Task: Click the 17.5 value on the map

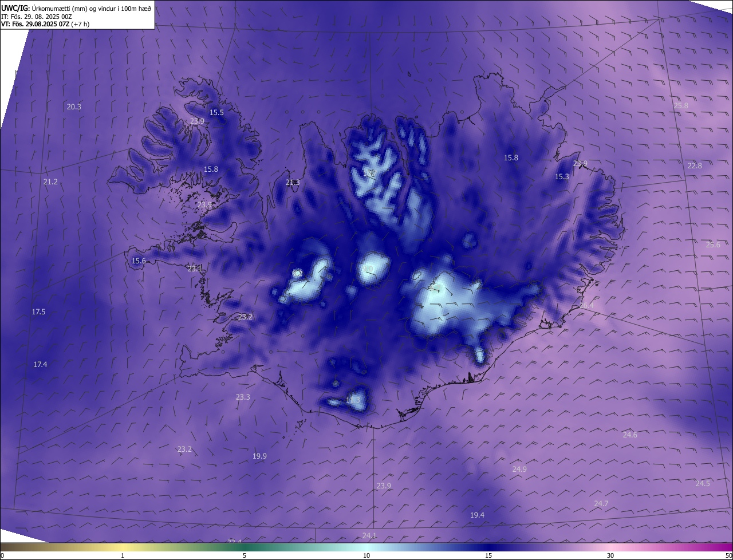Action: (38, 311)
